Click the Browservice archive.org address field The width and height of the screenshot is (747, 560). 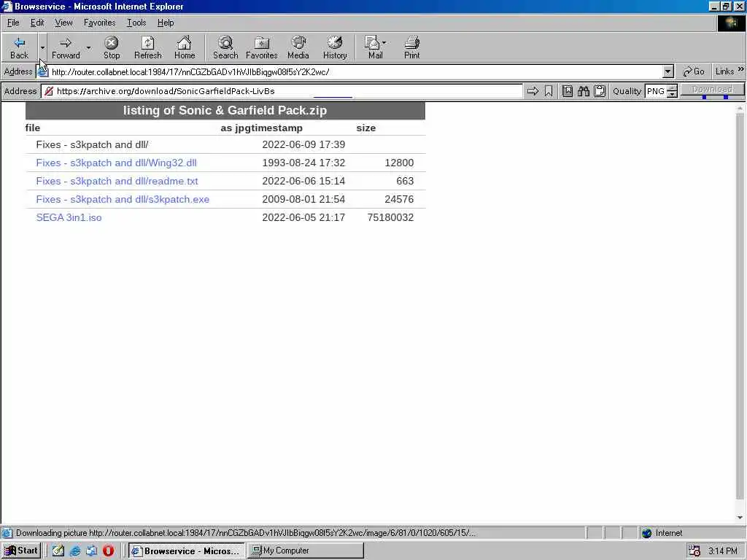tap(282, 91)
